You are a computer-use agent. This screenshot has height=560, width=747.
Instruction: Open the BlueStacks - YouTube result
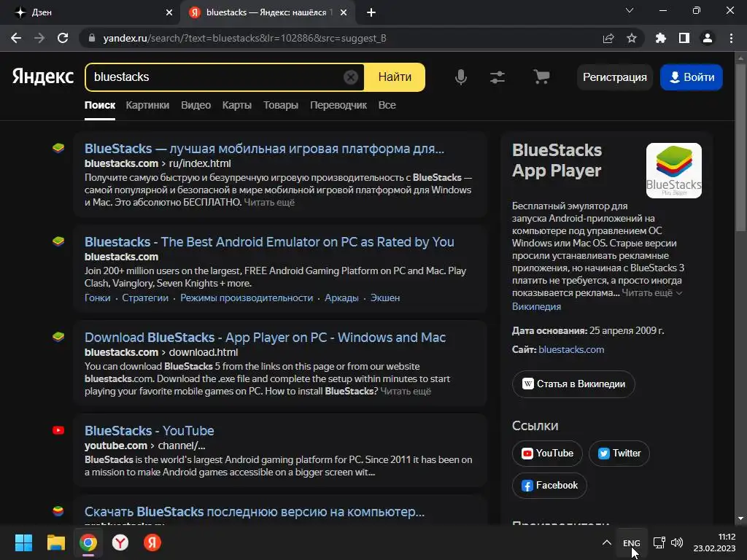pos(149,431)
